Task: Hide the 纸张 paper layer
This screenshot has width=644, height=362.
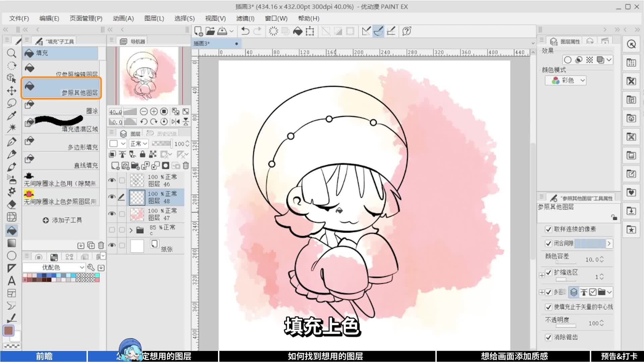Action: [112, 245]
